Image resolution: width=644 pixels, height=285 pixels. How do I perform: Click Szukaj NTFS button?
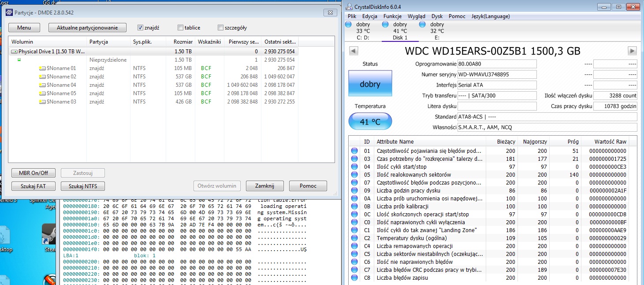pos(83,186)
